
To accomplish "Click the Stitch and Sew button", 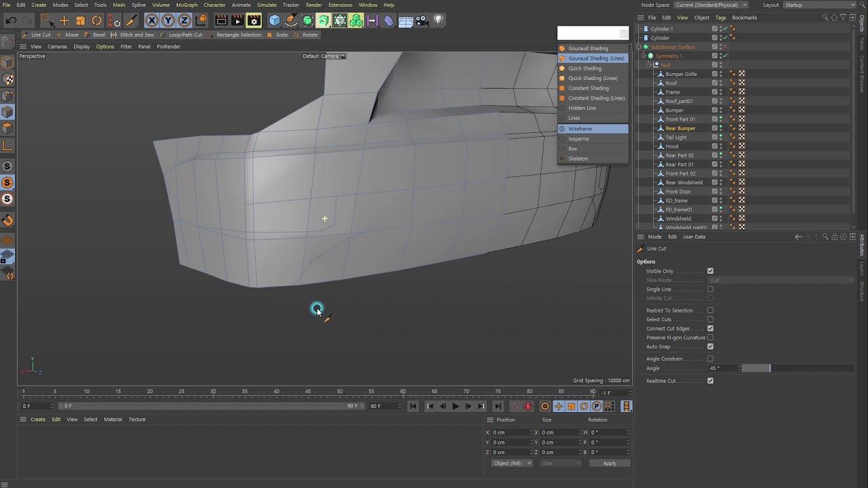I will pyautogui.click(x=133, y=35).
